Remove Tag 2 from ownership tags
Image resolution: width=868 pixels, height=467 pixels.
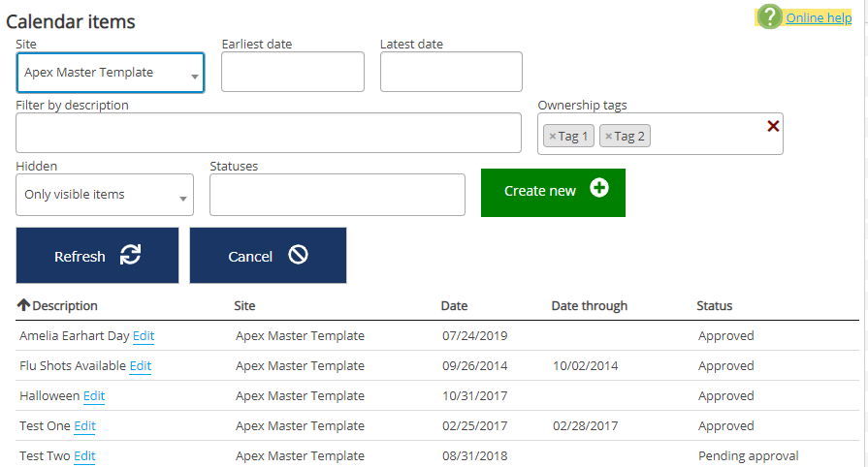tap(608, 137)
